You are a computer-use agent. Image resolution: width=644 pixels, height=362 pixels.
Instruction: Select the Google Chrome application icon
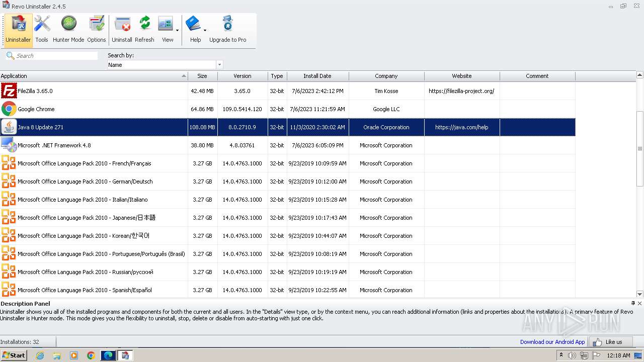[9, 109]
